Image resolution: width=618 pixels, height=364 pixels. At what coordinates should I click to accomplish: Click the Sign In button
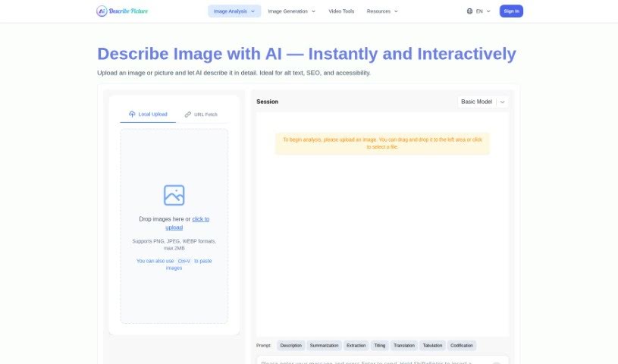[x=511, y=11]
